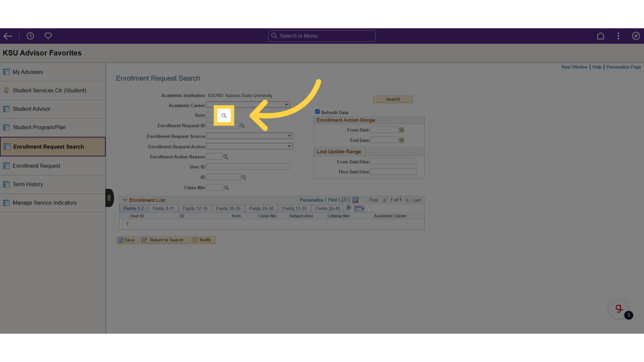Open recently visited clock icon
Image resolution: width=644 pixels, height=362 pixels.
[30, 36]
